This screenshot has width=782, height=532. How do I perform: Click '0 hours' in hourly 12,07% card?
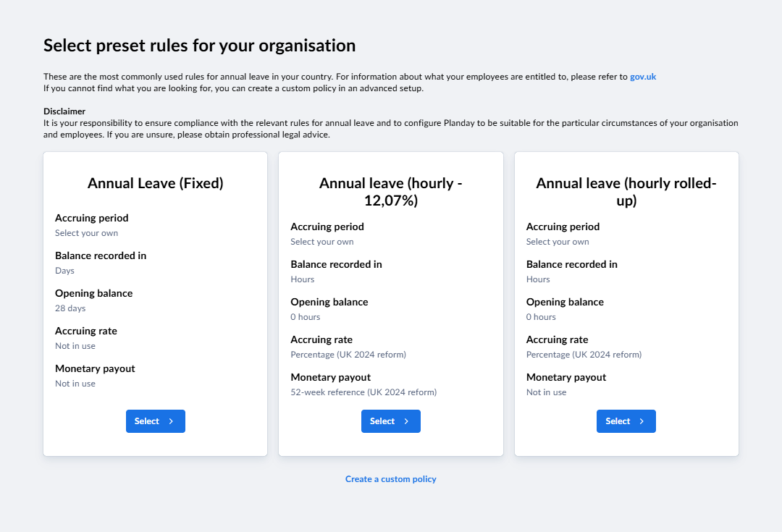pyautogui.click(x=306, y=317)
